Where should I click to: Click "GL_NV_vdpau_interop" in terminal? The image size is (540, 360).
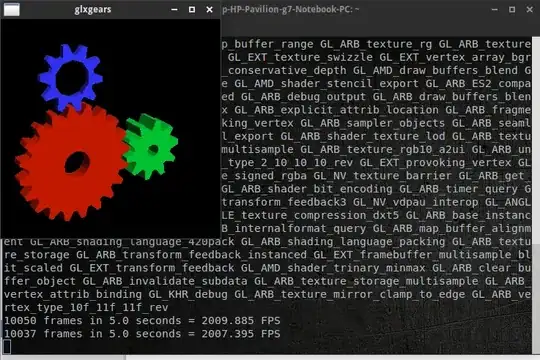coord(415,202)
